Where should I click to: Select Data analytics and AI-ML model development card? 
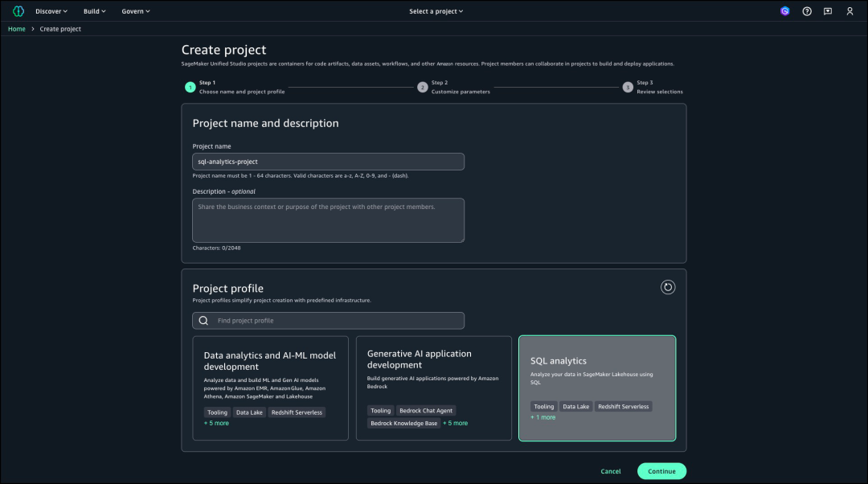pos(270,388)
